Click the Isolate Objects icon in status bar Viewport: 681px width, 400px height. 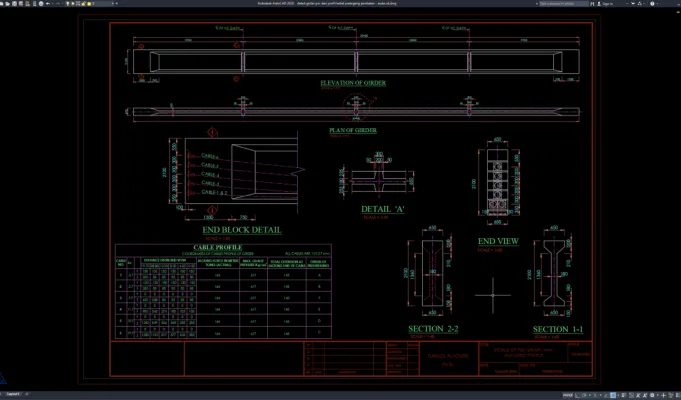(670, 395)
